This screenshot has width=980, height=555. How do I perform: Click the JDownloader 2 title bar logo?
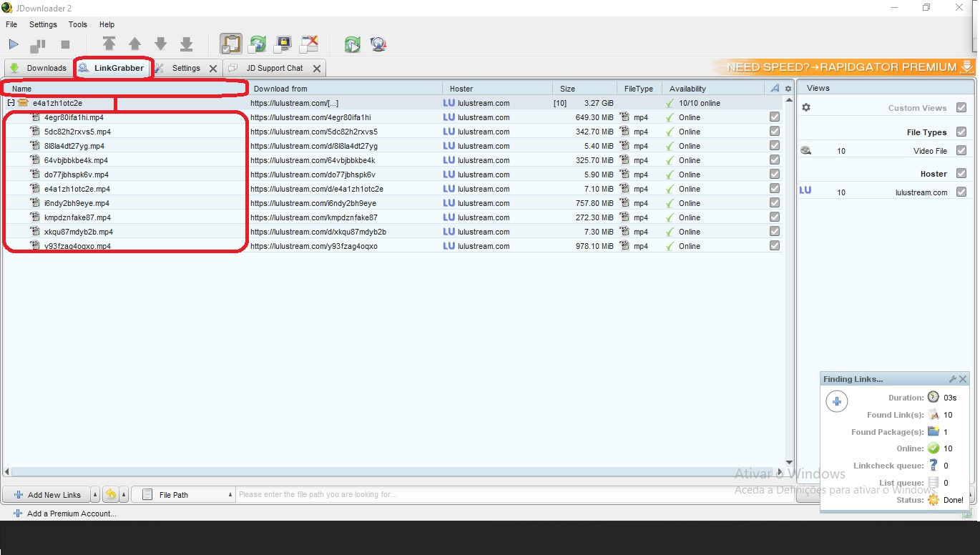(x=7, y=8)
